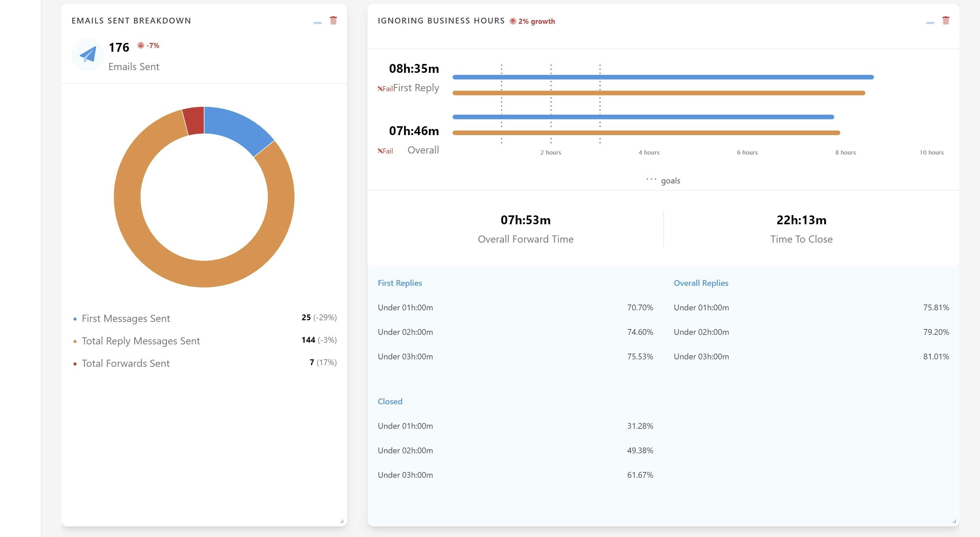Click the Closed section heading
This screenshot has height=537, width=980.
(x=390, y=402)
